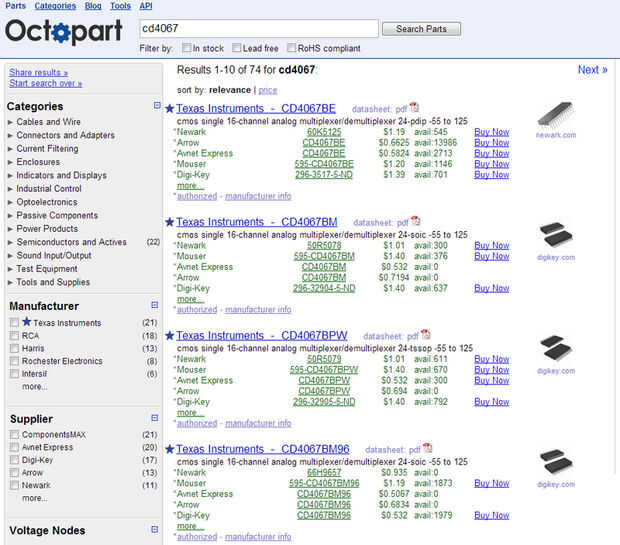Collapse the Manufacturer panel
Image resolution: width=620 pixels, height=545 pixels.
coord(155,305)
